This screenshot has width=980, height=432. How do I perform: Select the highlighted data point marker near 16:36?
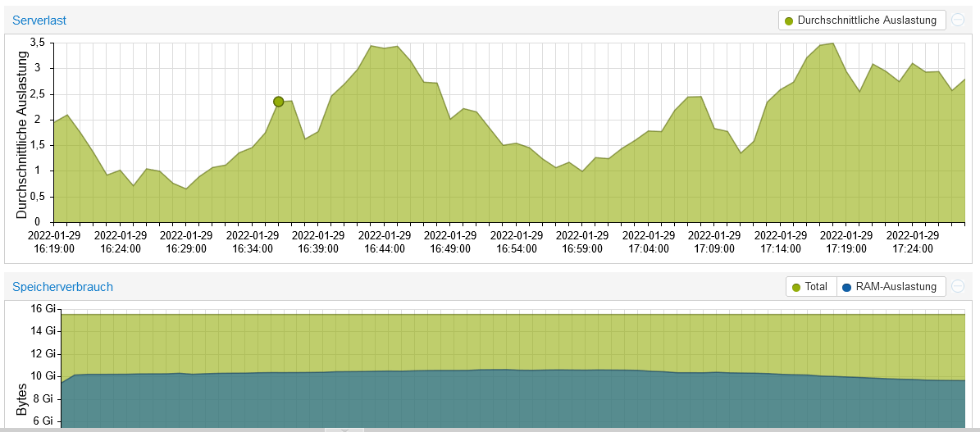coord(279,102)
